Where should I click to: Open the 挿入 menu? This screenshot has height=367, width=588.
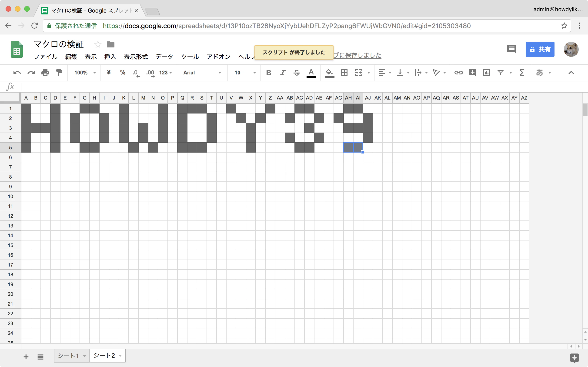110,57
